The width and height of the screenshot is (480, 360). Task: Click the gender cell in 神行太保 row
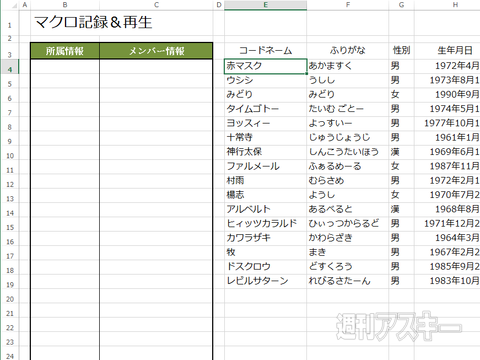pyautogui.click(x=401, y=152)
